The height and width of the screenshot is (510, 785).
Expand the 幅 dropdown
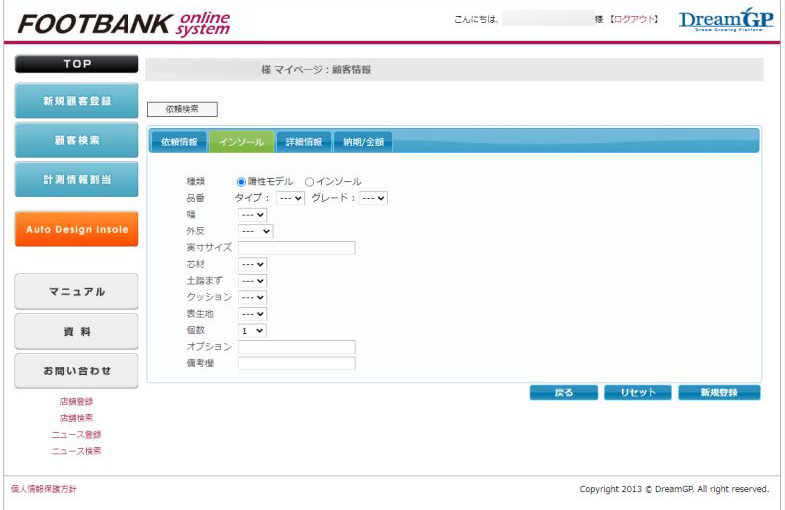pyautogui.click(x=252, y=214)
